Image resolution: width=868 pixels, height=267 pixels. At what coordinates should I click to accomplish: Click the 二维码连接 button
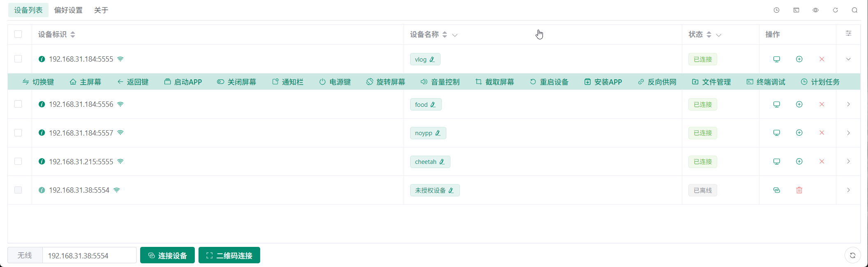(229, 255)
